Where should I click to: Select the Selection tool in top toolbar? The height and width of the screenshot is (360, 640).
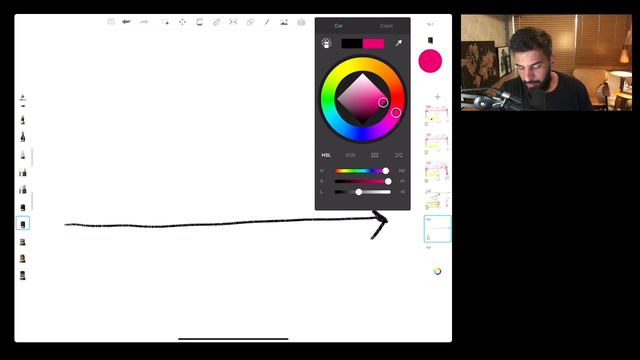point(165,22)
